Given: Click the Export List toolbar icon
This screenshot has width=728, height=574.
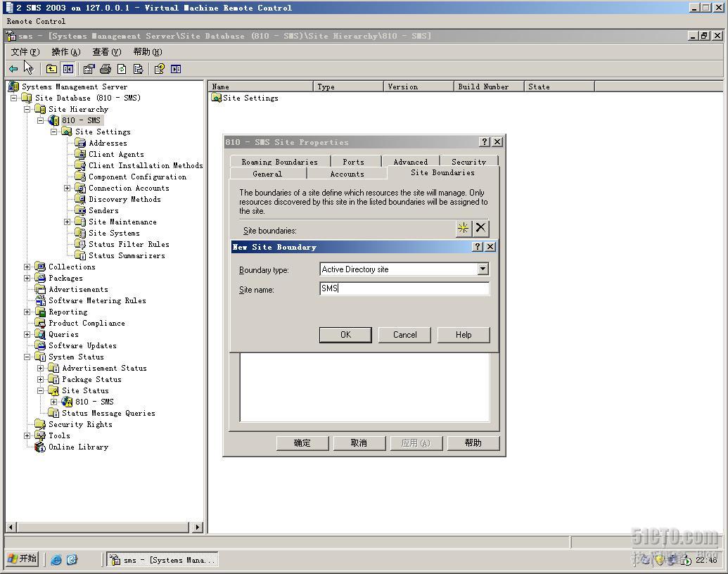Looking at the screenshot, I should (138, 69).
